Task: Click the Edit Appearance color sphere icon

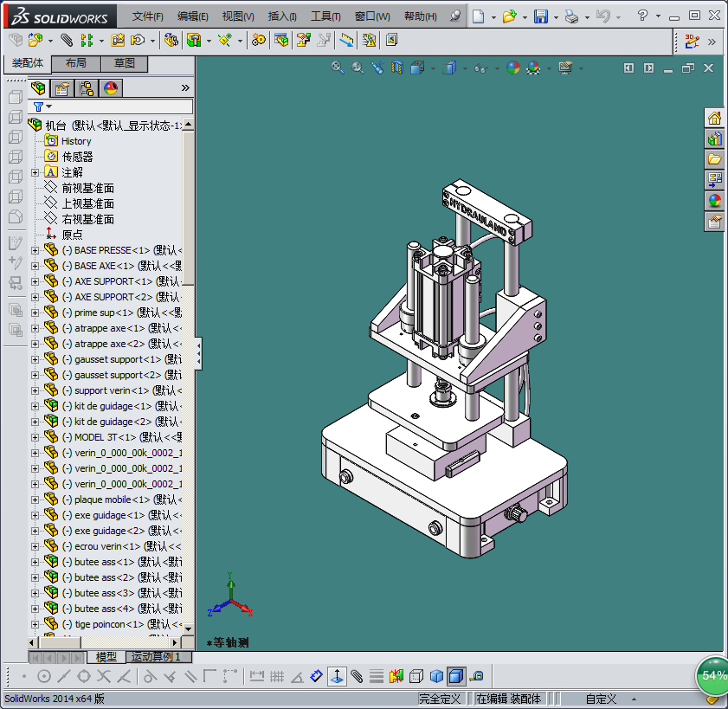Action: 513,68
